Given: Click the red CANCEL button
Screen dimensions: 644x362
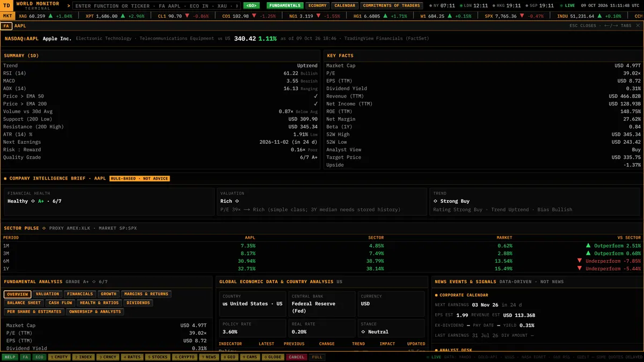Looking at the screenshot, I should tap(297, 357).
